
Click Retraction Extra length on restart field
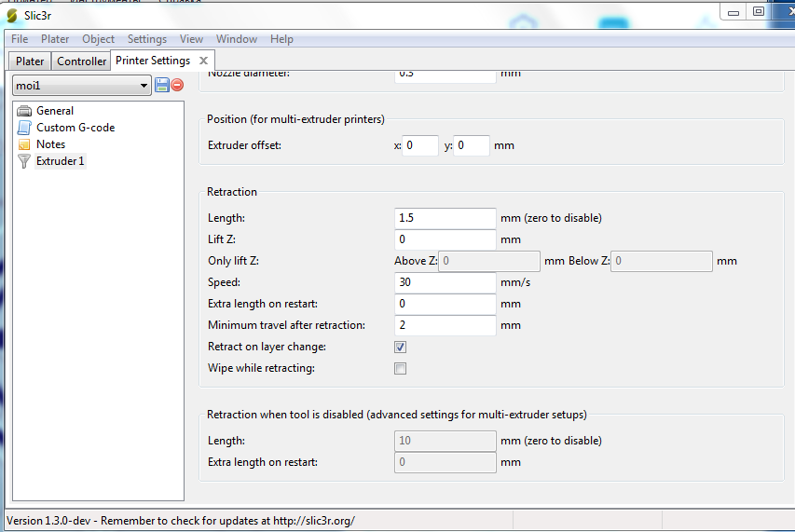click(445, 304)
